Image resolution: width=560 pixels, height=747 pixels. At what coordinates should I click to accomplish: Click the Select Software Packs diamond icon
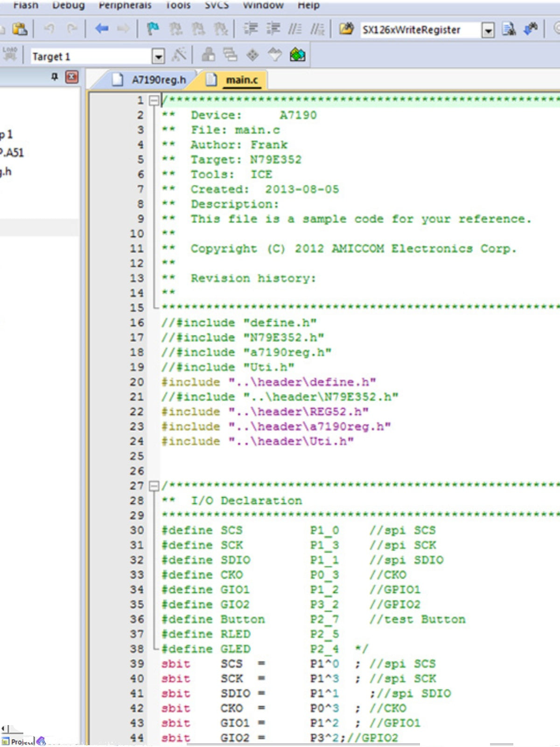tap(253, 55)
